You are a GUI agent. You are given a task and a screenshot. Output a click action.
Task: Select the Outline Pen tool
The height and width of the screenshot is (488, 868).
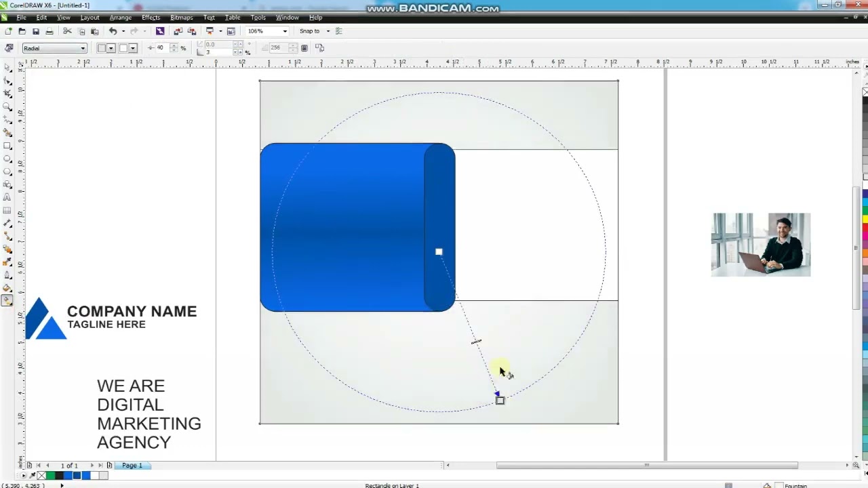tap(7, 274)
